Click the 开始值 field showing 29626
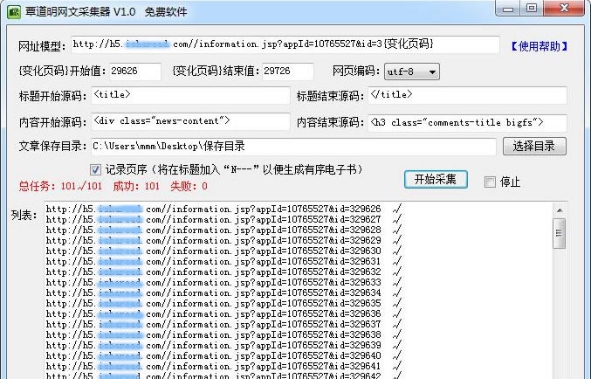 point(135,71)
